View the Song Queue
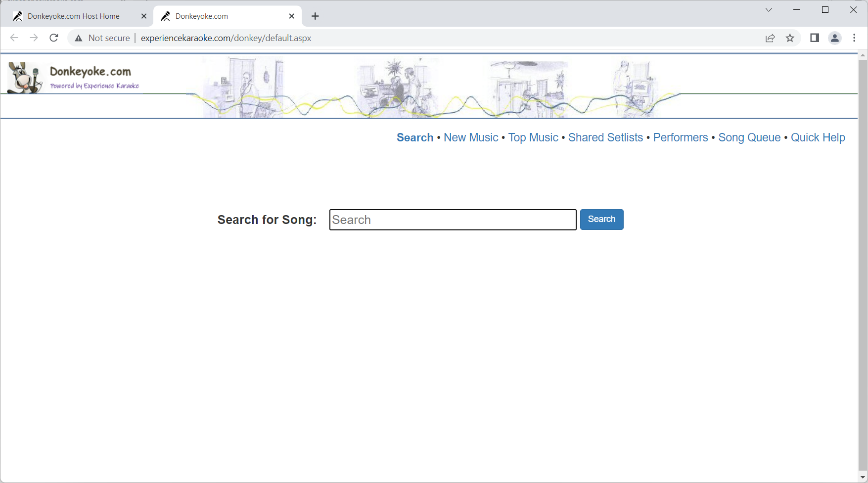The image size is (868, 483). [x=749, y=137]
